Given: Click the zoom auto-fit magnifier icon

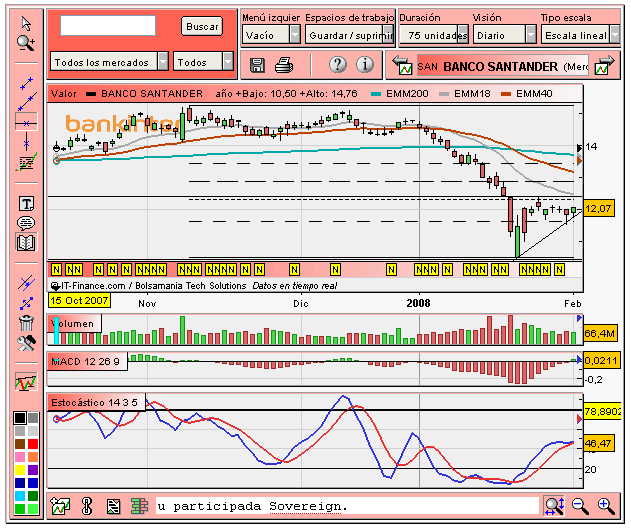Looking at the screenshot, I should [554, 506].
